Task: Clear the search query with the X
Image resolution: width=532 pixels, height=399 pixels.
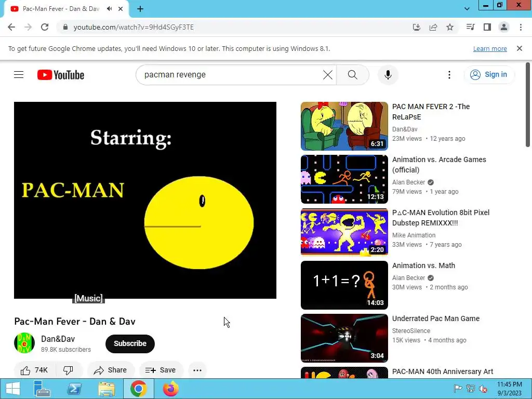Action: coord(328,75)
